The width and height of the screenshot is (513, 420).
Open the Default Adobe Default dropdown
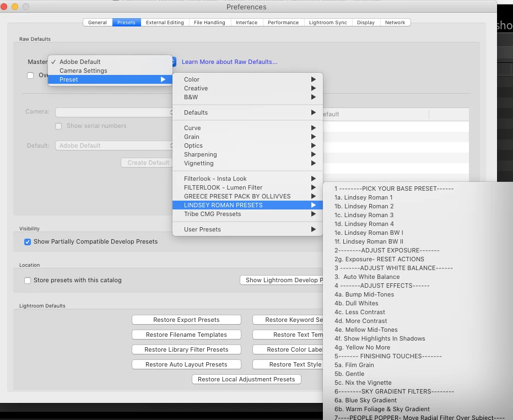(x=114, y=146)
